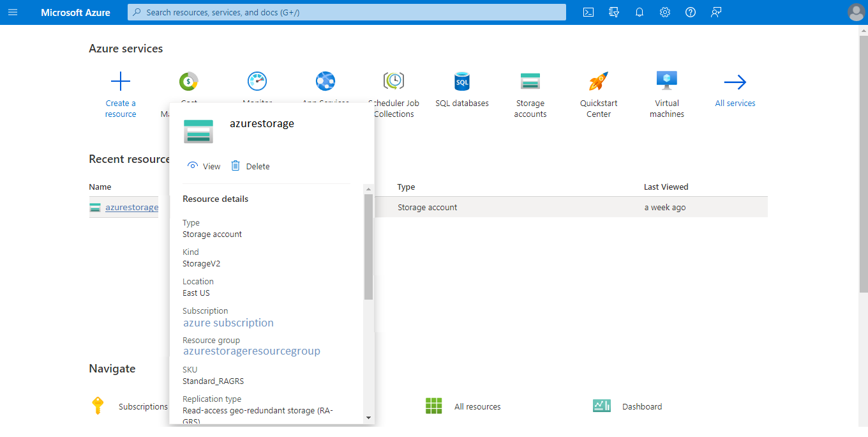The image size is (868, 437).
Task: Click the Virtual machines label
Action: 667,109
